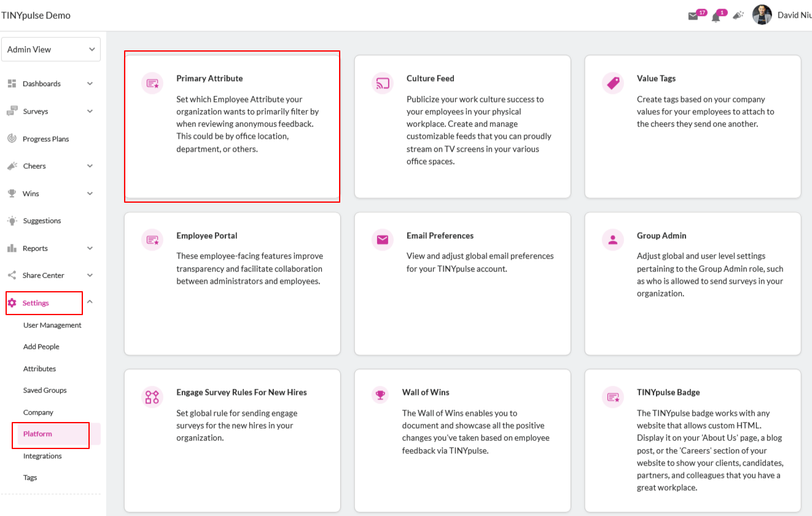Click the David Niu user name
The width and height of the screenshot is (812, 516).
click(x=794, y=15)
